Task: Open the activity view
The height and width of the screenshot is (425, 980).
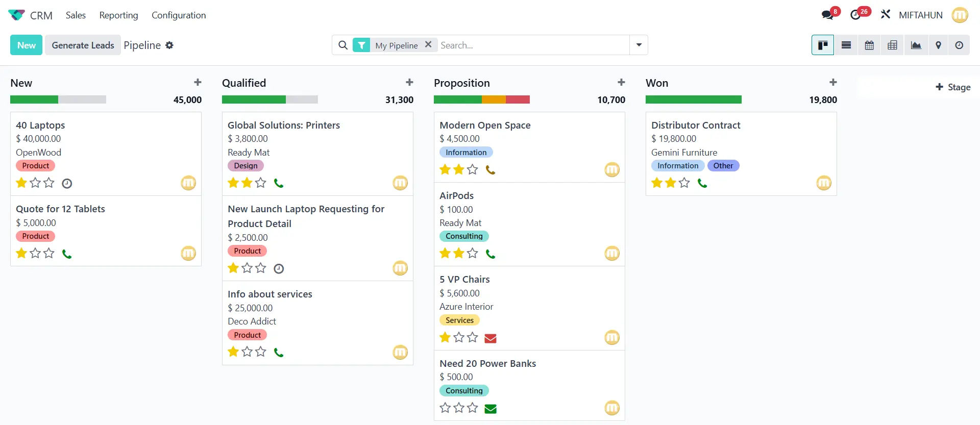Action: [959, 45]
